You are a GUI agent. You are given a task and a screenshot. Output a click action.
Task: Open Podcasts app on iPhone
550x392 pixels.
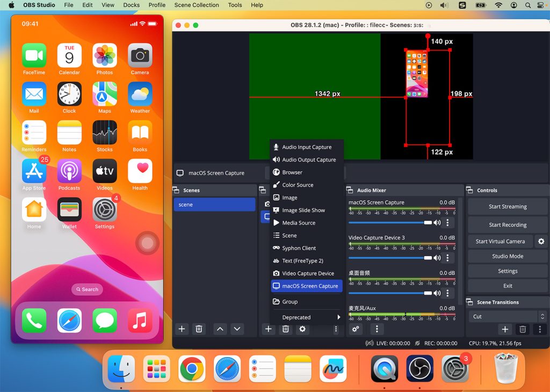point(69,171)
